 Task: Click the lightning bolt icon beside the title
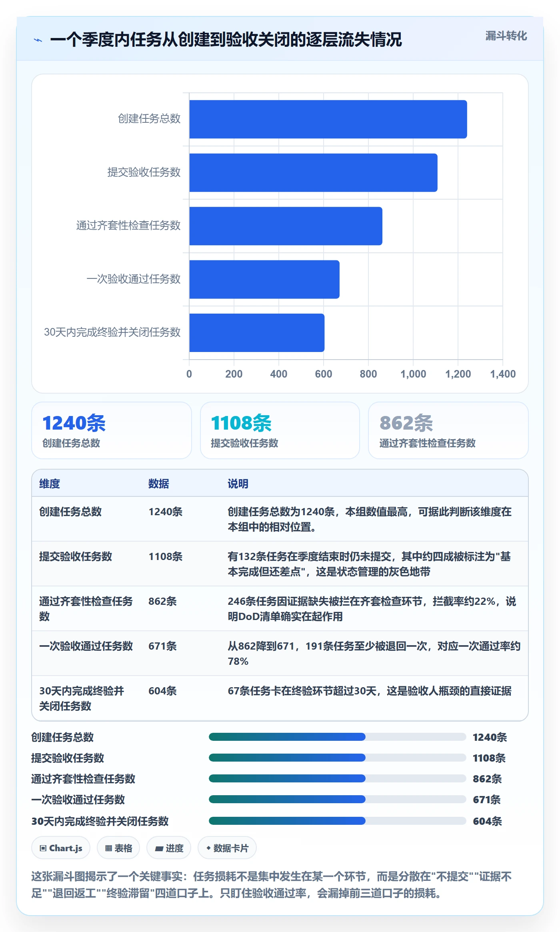(38, 40)
